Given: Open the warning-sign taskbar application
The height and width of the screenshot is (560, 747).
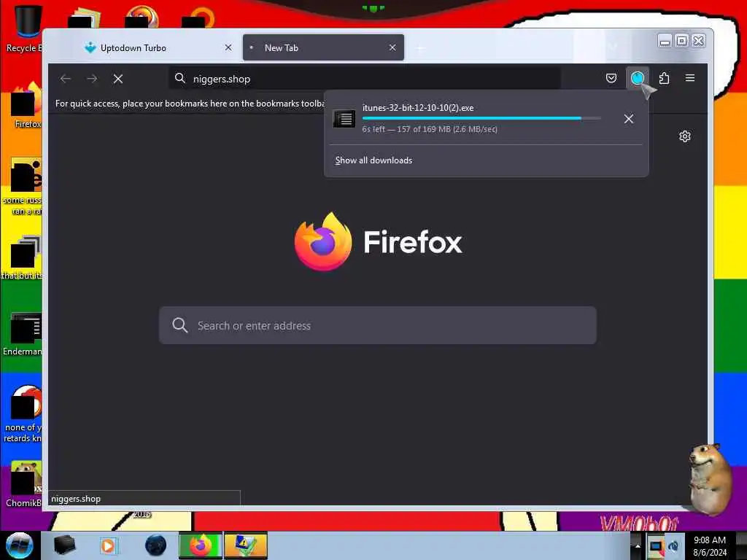Looking at the screenshot, I should 245,545.
